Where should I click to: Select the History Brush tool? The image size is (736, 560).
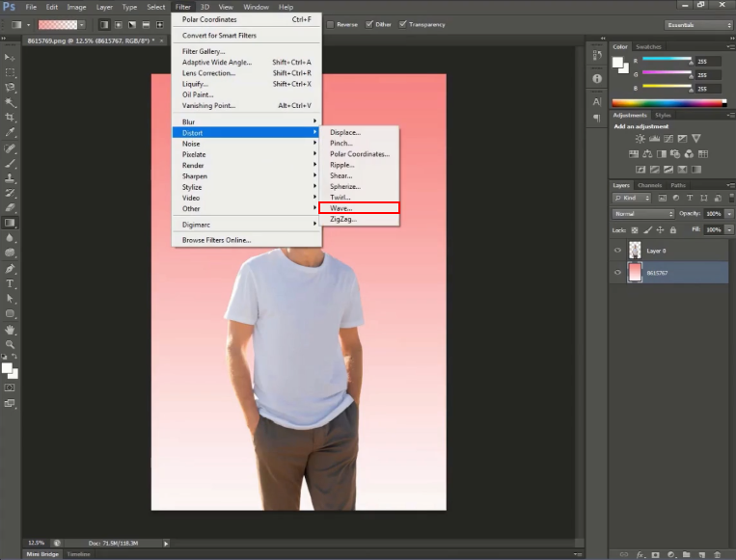click(x=10, y=193)
